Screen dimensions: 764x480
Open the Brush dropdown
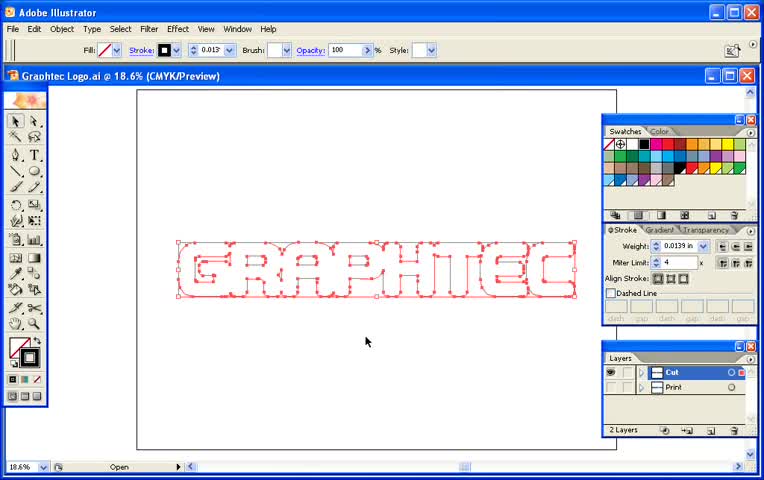[286, 50]
